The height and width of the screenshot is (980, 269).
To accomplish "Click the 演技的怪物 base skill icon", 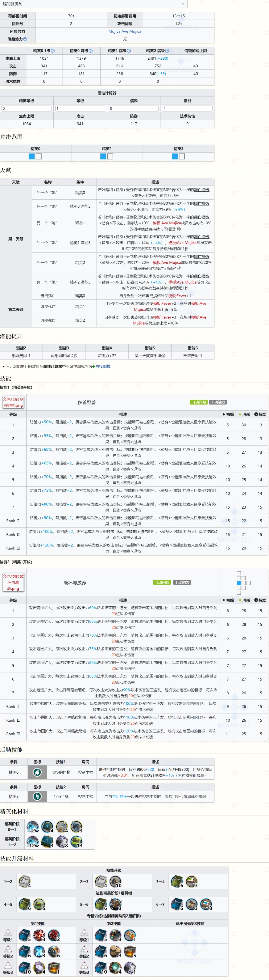I will point(37,772).
